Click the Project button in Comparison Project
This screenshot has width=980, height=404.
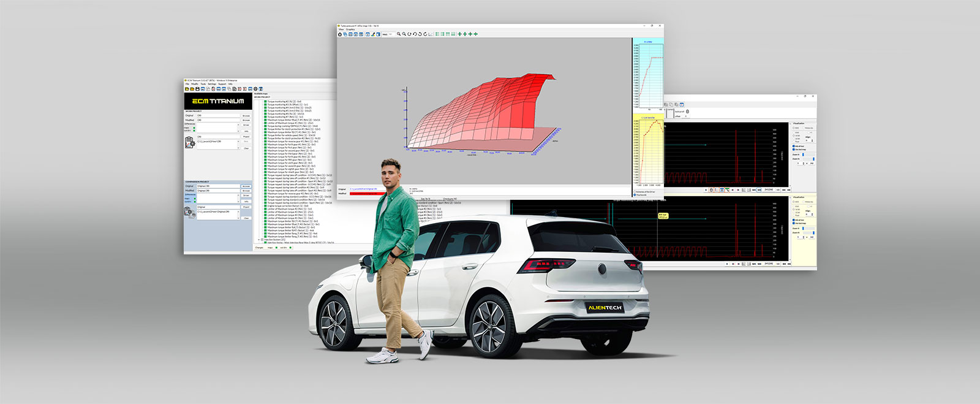246,207
